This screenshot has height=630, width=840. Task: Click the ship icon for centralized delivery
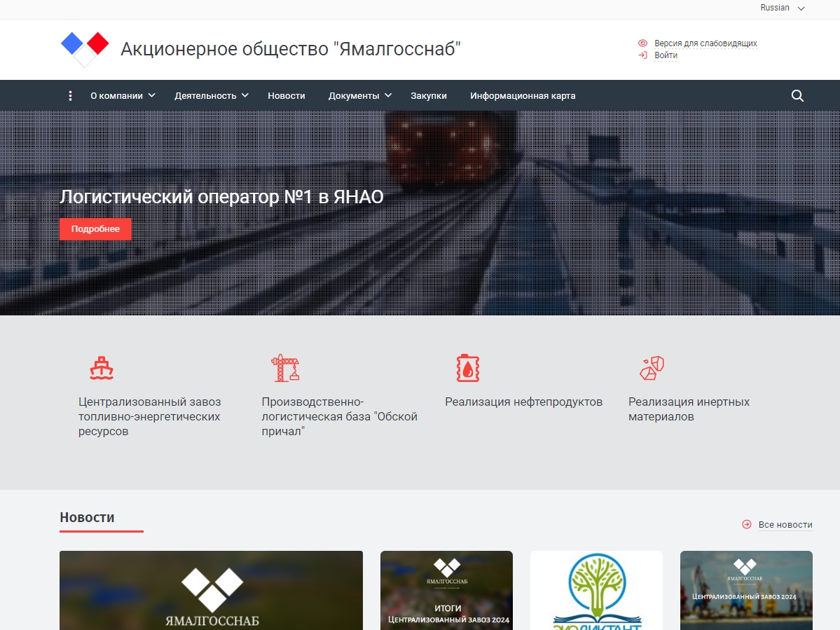(x=102, y=368)
